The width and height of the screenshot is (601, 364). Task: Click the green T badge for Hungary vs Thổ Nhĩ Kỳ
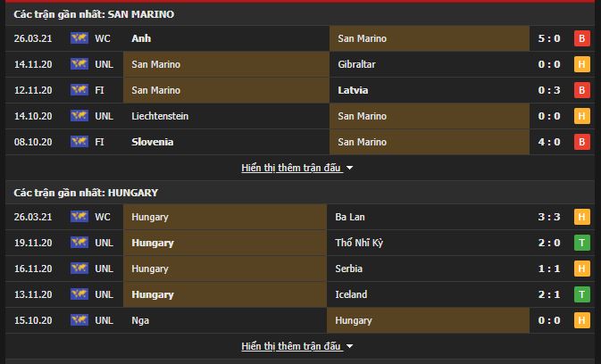coord(582,243)
